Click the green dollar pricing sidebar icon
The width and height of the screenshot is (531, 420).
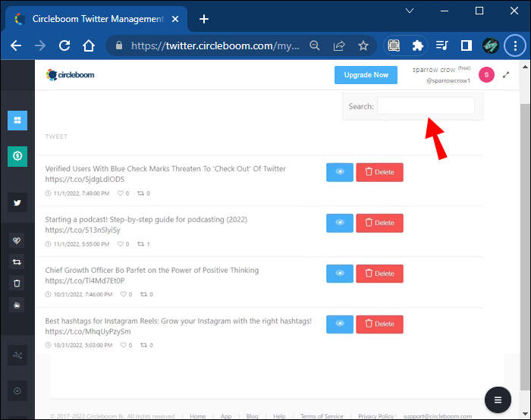tap(17, 156)
